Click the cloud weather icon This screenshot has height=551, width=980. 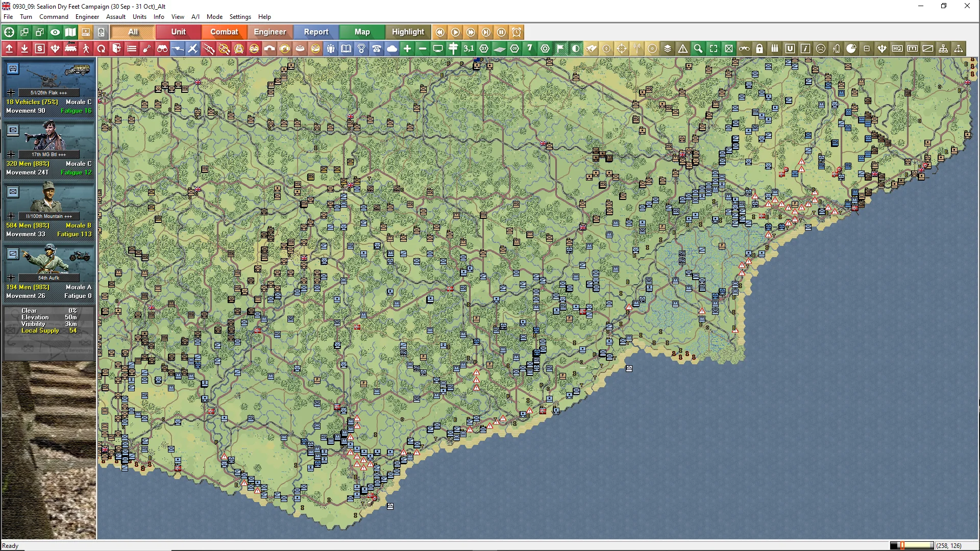click(392, 48)
